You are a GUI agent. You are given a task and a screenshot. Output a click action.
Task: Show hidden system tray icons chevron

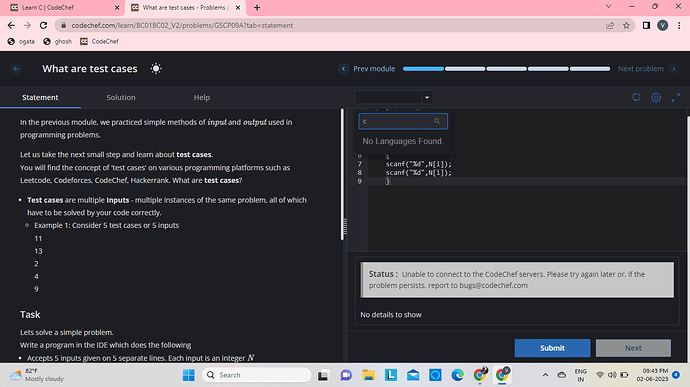tap(545, 375)
